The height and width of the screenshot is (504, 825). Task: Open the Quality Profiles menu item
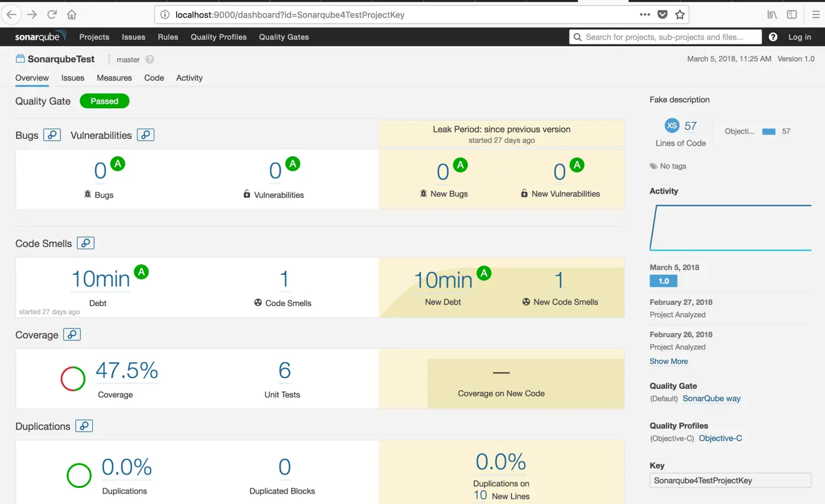[x=218, y=37]
